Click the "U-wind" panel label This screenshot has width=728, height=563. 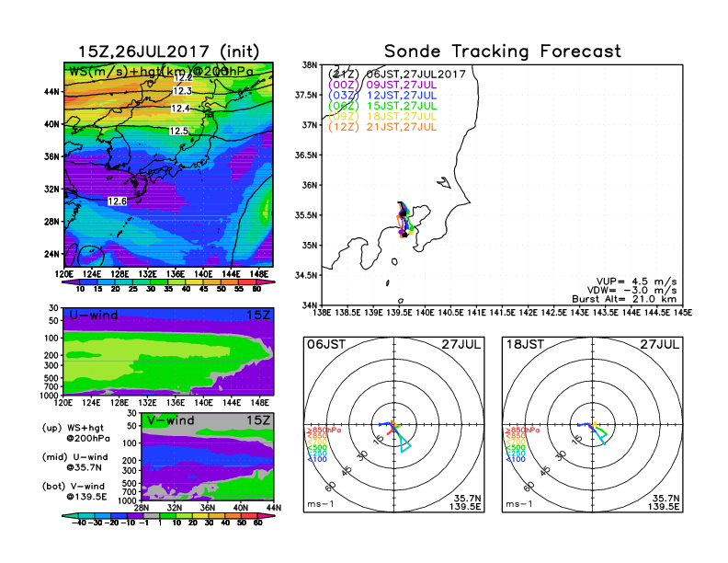[x=94, y=316]
